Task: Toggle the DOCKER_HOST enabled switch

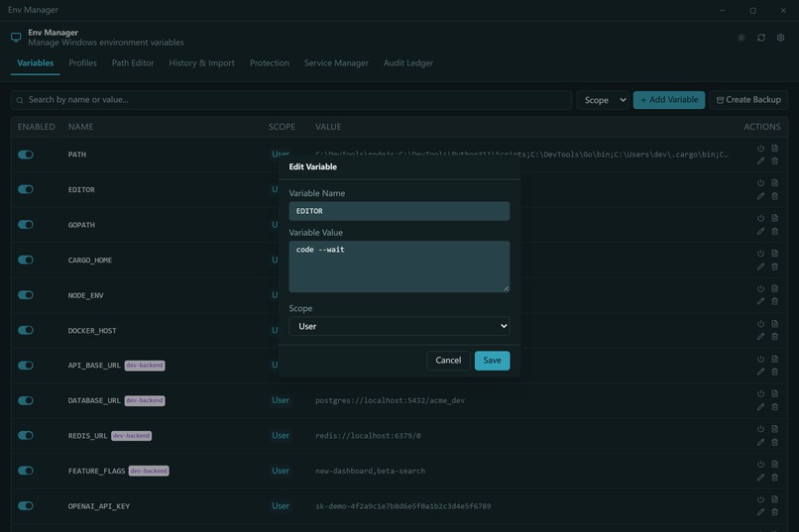Action: click(x=26, y=330)
